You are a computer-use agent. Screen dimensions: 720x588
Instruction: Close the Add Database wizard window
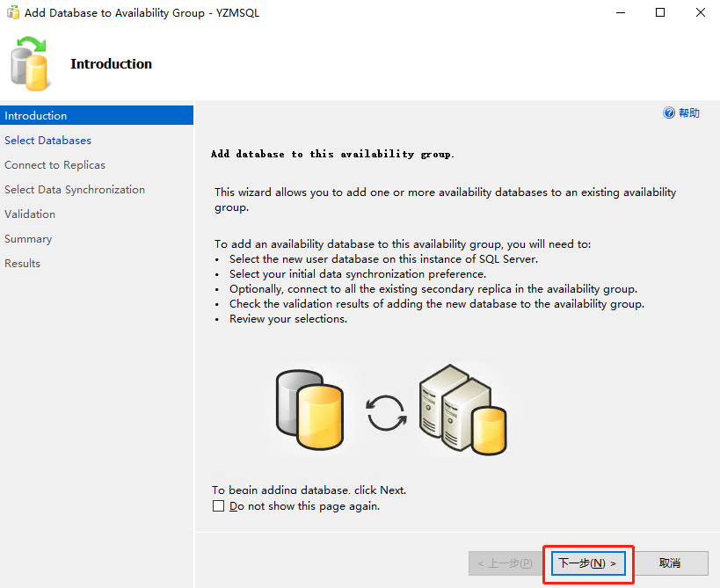(700, 13)
